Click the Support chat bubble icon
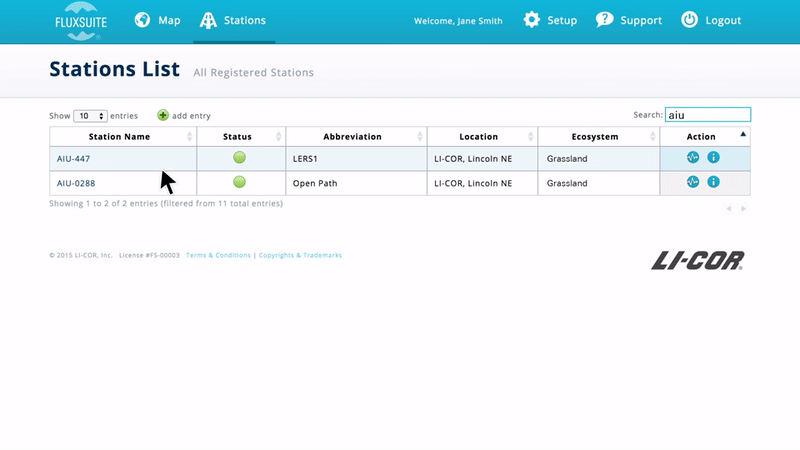 tap(604, 20)
